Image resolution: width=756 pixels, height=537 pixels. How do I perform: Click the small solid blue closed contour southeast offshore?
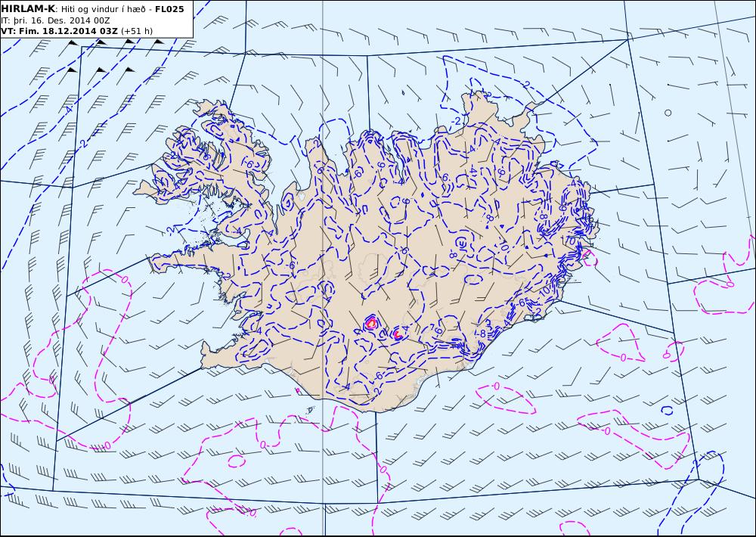tap(668, 410)
